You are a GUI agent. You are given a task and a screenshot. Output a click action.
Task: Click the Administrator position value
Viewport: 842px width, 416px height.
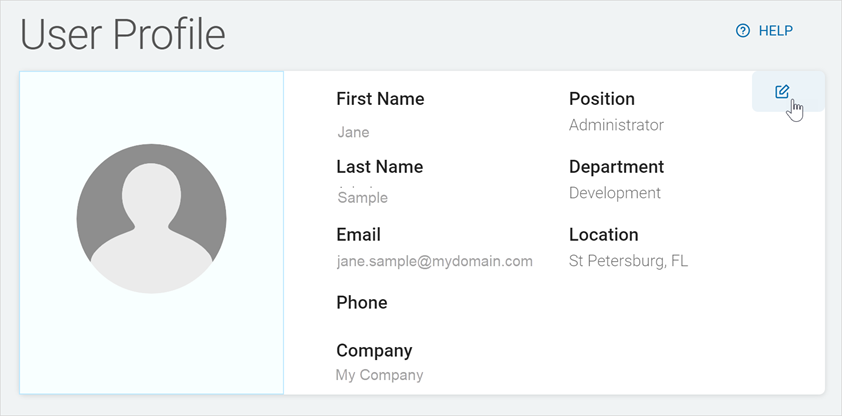616,125
